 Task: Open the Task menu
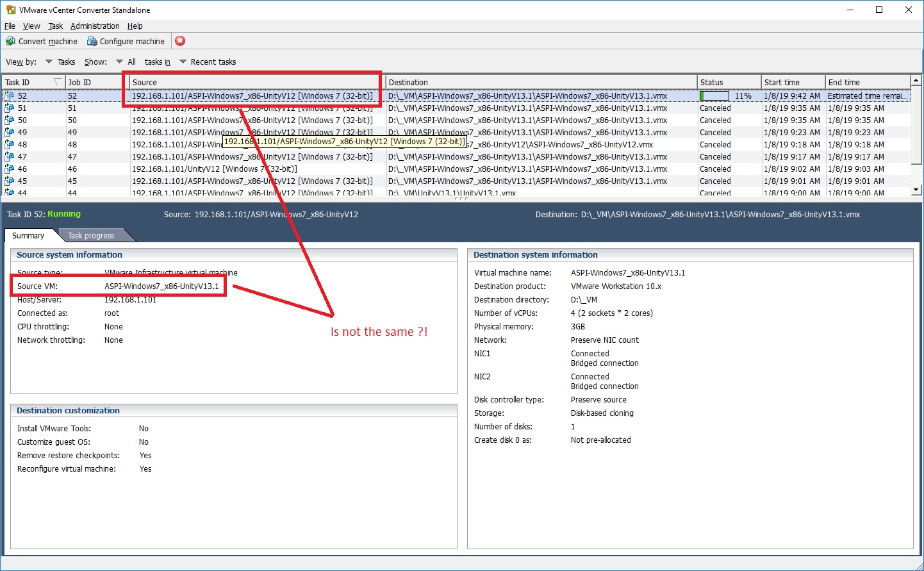55,26
